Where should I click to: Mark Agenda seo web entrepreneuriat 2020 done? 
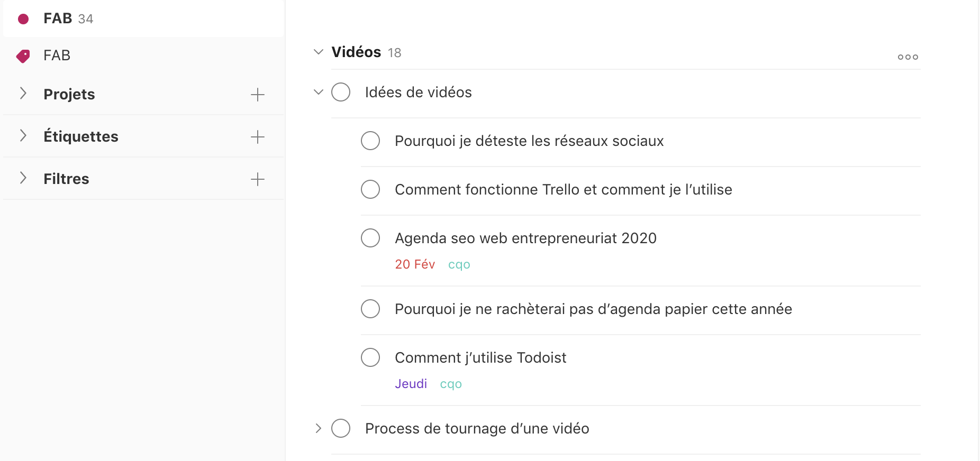point(370,238)
